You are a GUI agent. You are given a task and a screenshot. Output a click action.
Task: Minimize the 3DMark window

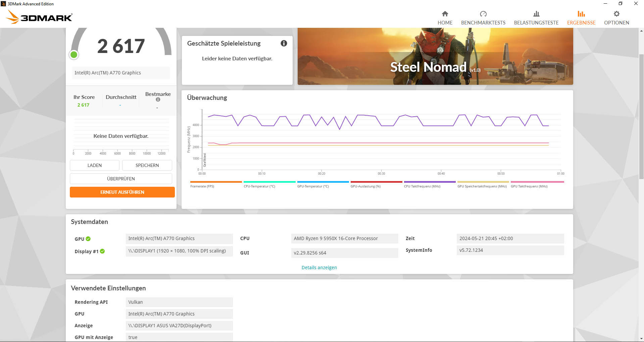605,4
